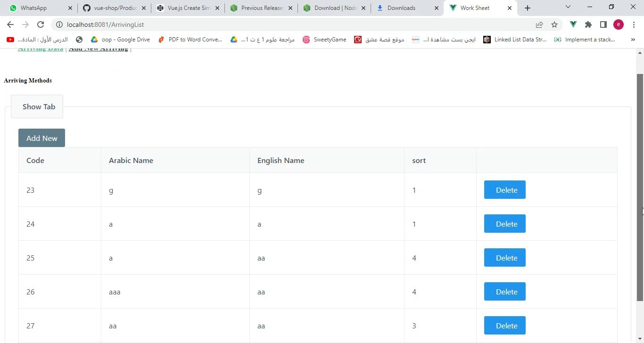Expand hidden bookmarks with the overflow chevron

pyautogui.click(x=633, y=39)
